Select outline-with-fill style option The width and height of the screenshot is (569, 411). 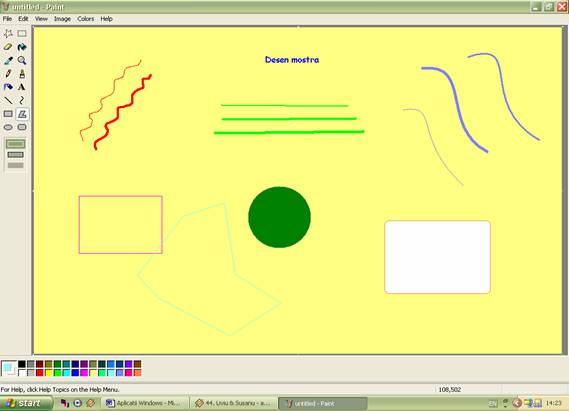16,155
